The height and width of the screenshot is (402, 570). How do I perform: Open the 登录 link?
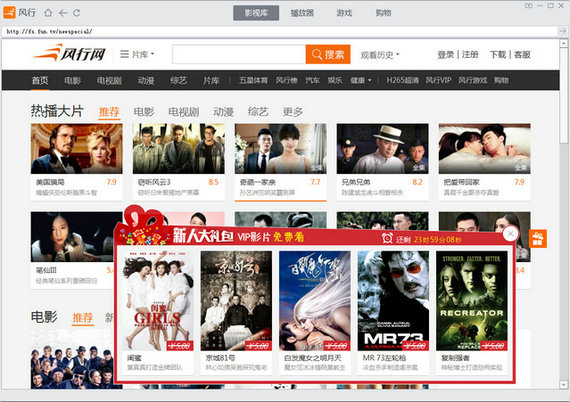(x=445, y=55)
